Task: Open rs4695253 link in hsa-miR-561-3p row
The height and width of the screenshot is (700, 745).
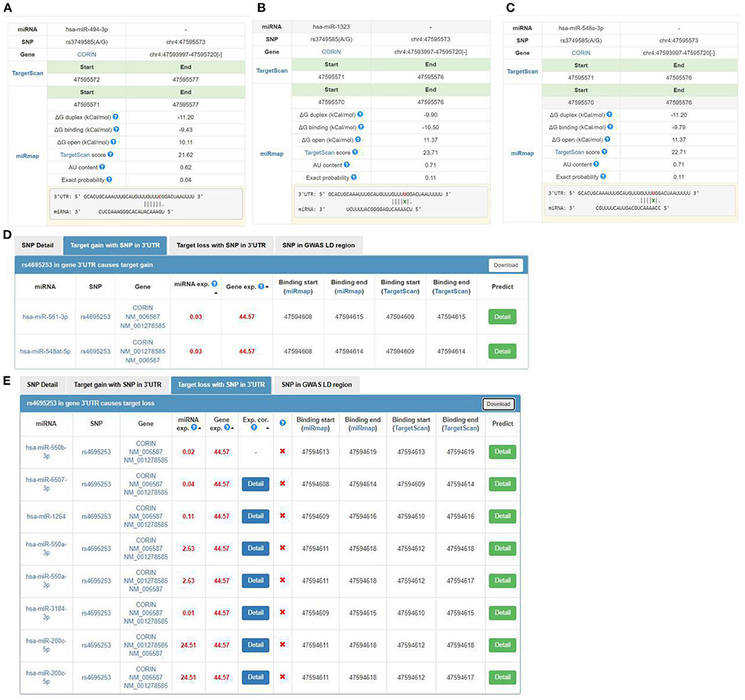Action: click(x=95, y=317)
